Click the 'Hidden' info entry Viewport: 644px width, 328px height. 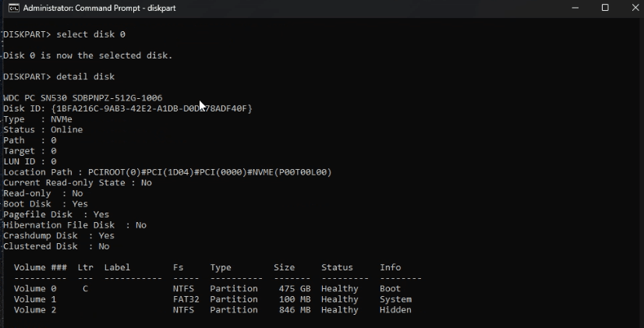(395, 310)
